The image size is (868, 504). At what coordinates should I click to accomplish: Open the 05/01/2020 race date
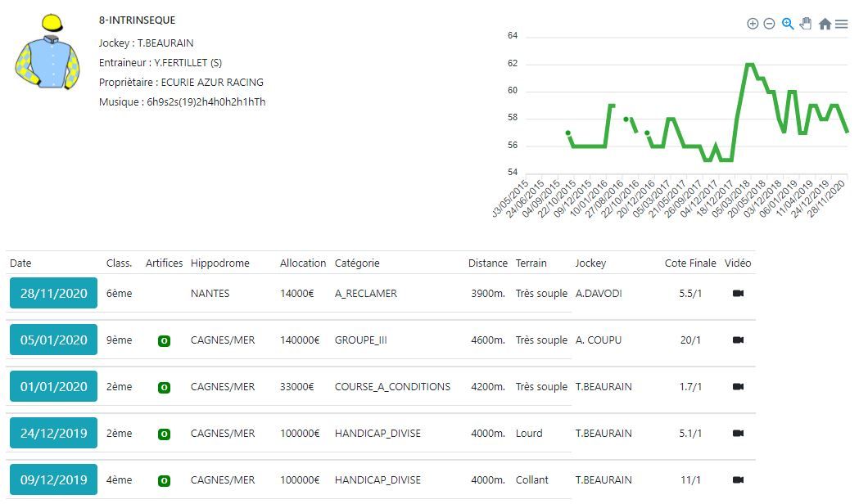53,340
